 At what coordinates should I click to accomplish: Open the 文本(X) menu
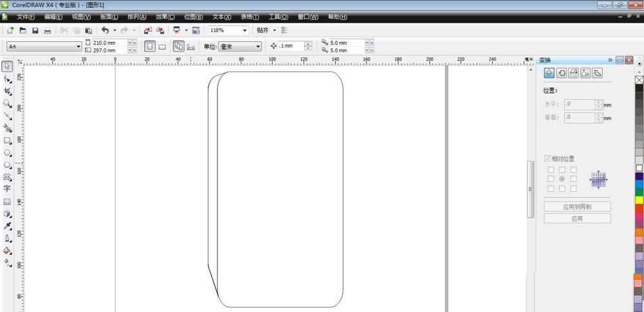pos(222,17)
